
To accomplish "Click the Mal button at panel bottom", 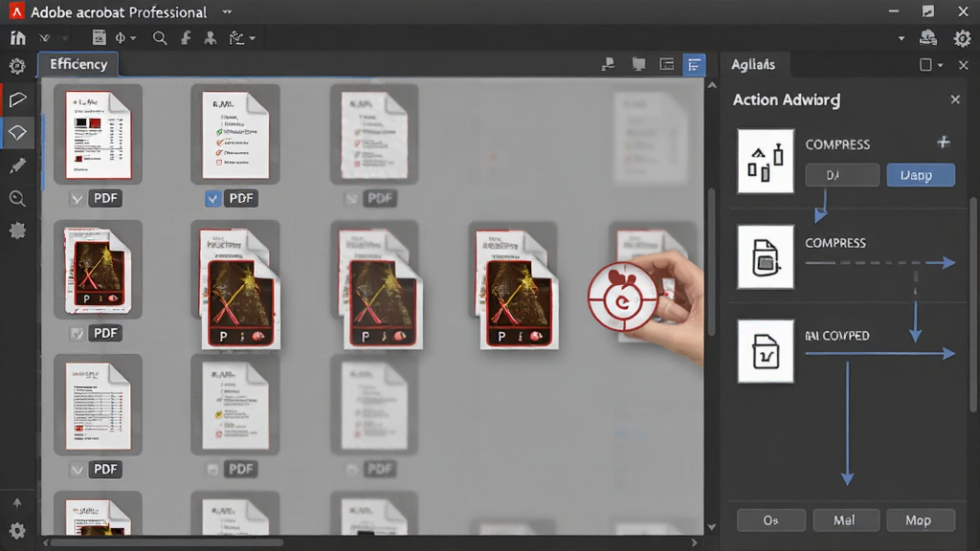I will click(x=846, y=519).
